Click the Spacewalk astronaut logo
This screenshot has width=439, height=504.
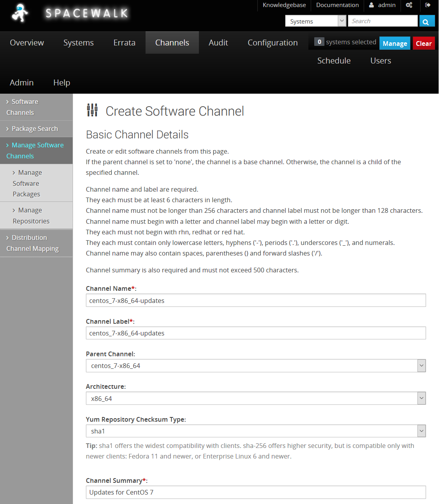pyautogui.click(x=20, y=13)
